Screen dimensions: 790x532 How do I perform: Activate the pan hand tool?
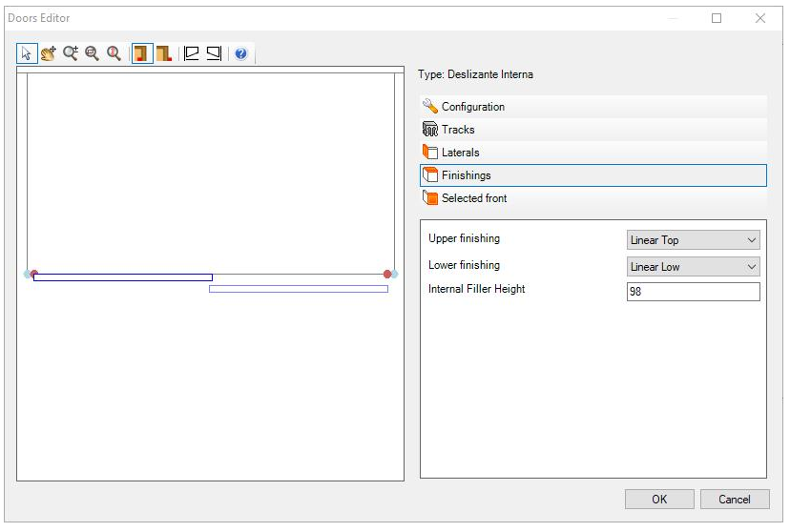tap(49, 53)
